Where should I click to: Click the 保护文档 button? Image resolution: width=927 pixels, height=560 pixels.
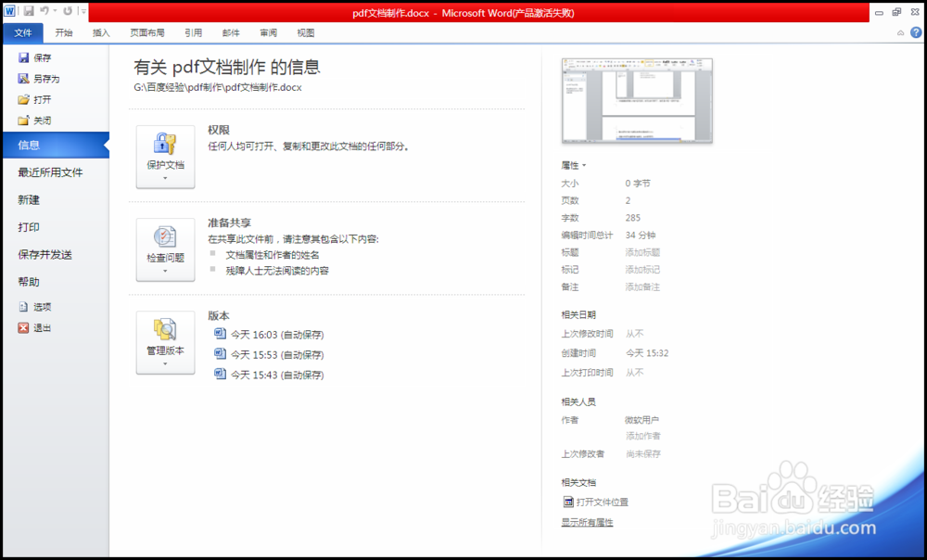click(x=166, y=157)
